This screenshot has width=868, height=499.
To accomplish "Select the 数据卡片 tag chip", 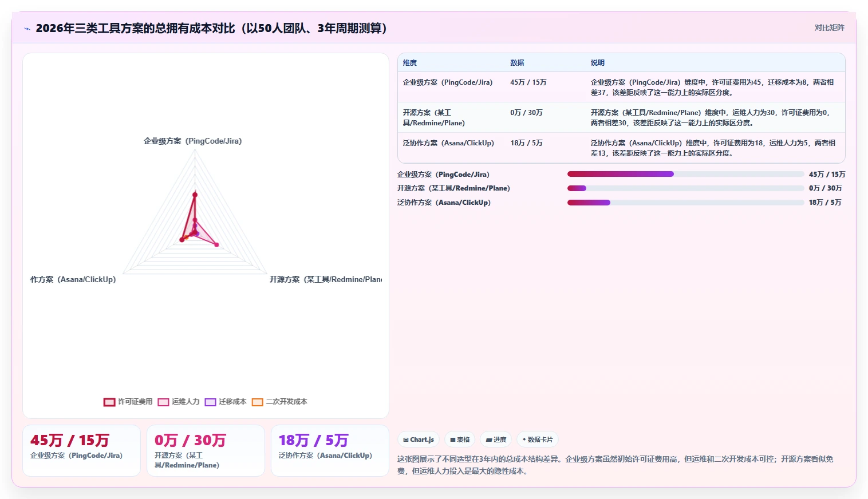I will 538,439.
